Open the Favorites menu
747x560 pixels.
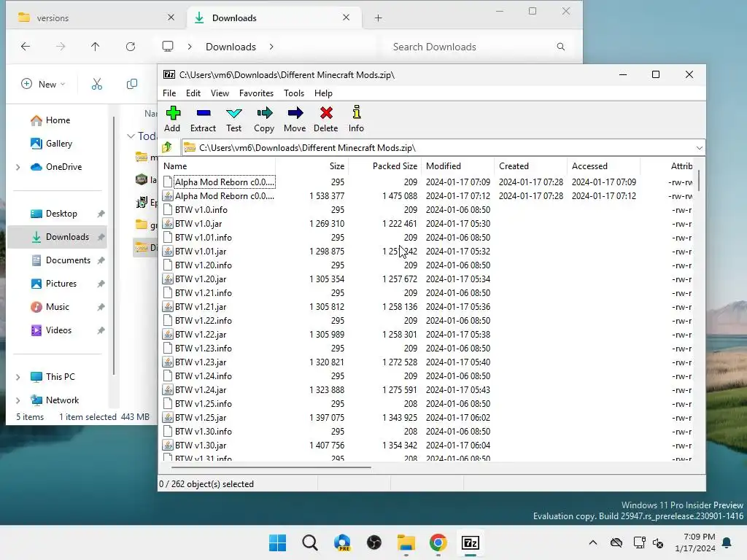(256, 93)
